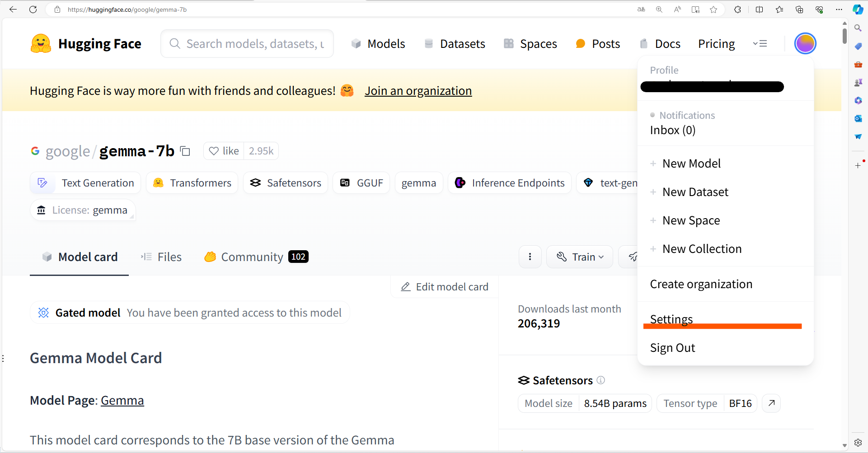
Task: Choose New Model from profile menu
Action: [x=691, y=163]
